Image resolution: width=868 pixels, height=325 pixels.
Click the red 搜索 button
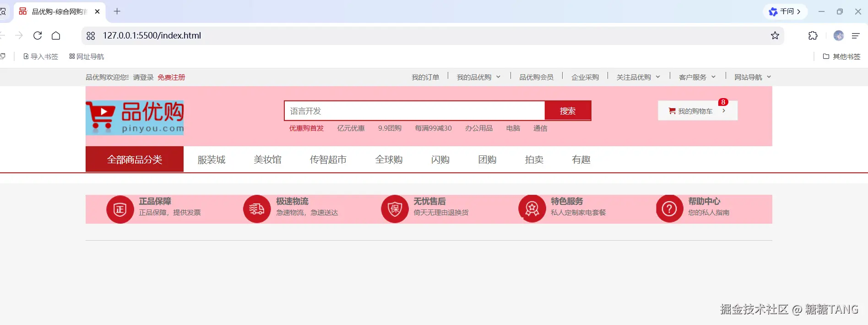[568, 111]
